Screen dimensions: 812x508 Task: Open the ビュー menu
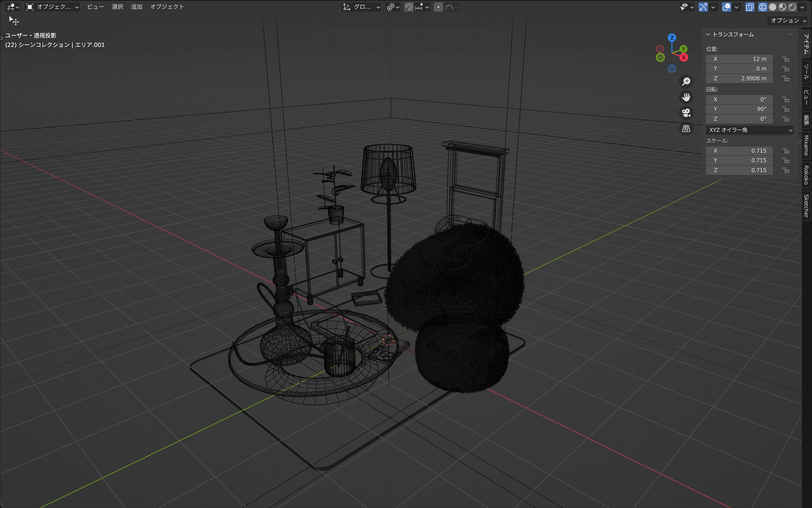click(96, 7)
